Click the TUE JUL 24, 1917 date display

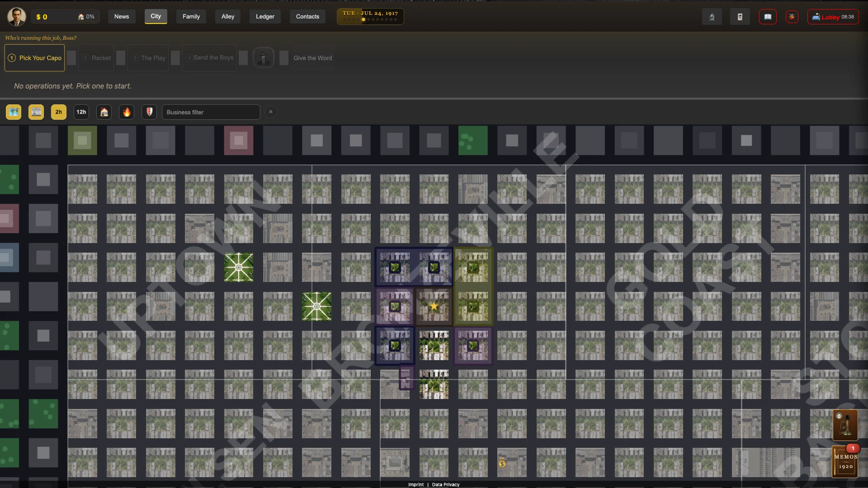pos(370,16)
